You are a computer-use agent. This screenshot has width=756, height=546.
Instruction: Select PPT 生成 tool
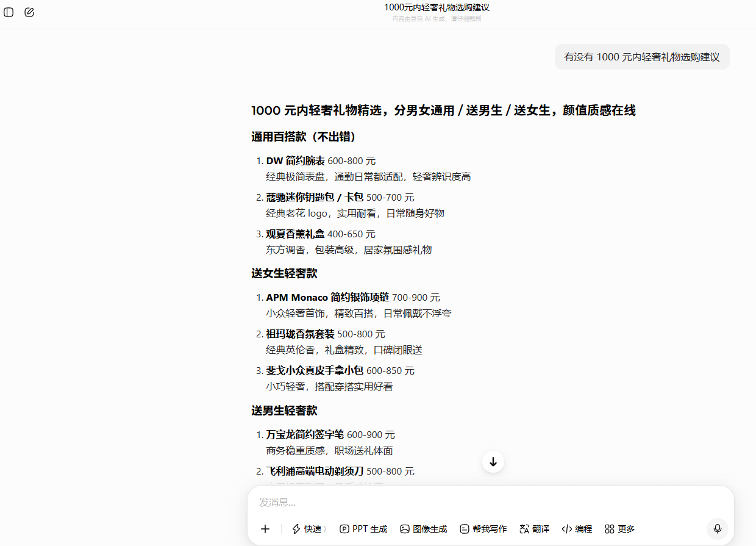pos(363,529)
